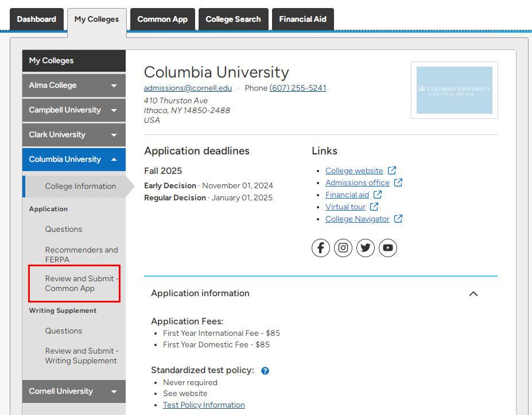Image resolution: width=532 pixels, height=415 pixels.
Task: Open the Facebook social icon
Action: (321, 248)
